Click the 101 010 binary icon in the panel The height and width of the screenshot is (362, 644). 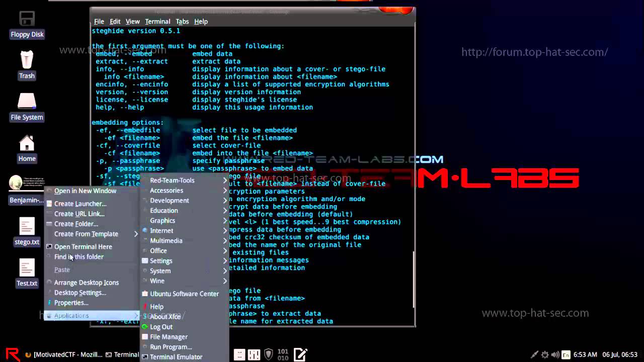[x=283, y=354]
